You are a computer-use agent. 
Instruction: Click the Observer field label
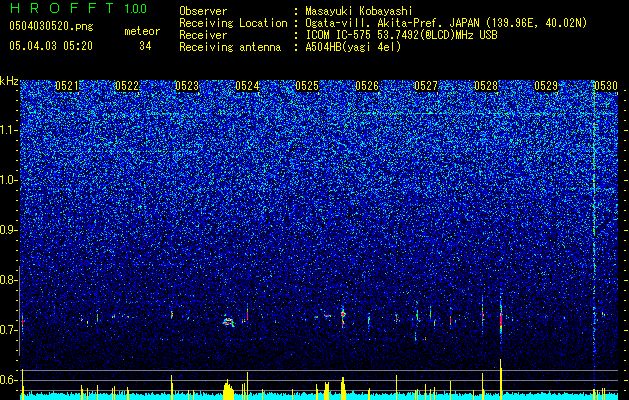(203, 11)
